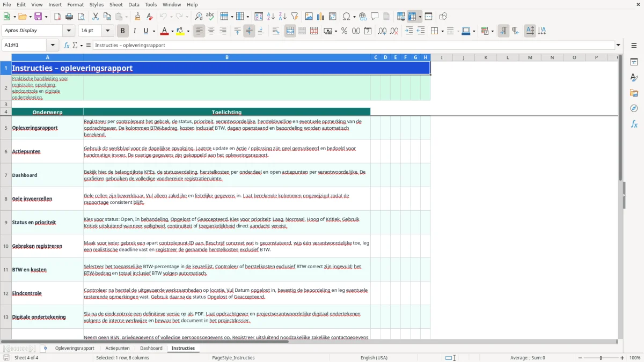This screenshot has height=362, width=644.
Task: Click the Function Wizard fx icon
Action: pos(67,45)
